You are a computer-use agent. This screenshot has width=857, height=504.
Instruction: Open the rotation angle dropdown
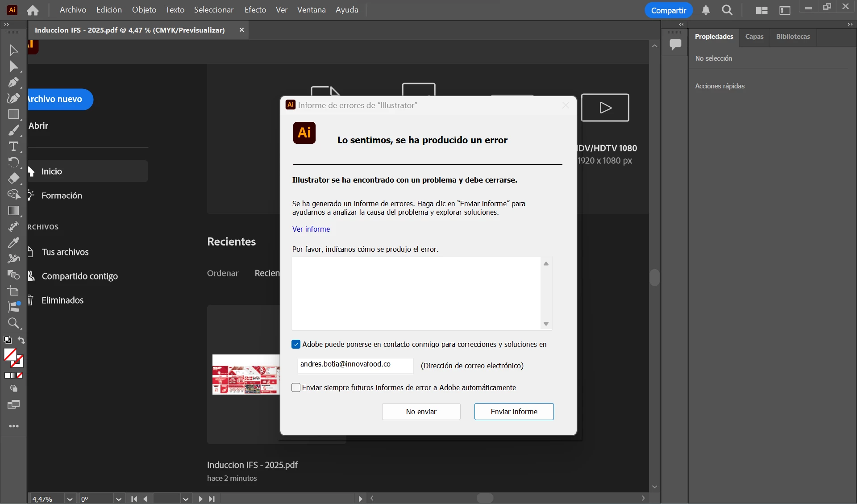click(118, 499)
